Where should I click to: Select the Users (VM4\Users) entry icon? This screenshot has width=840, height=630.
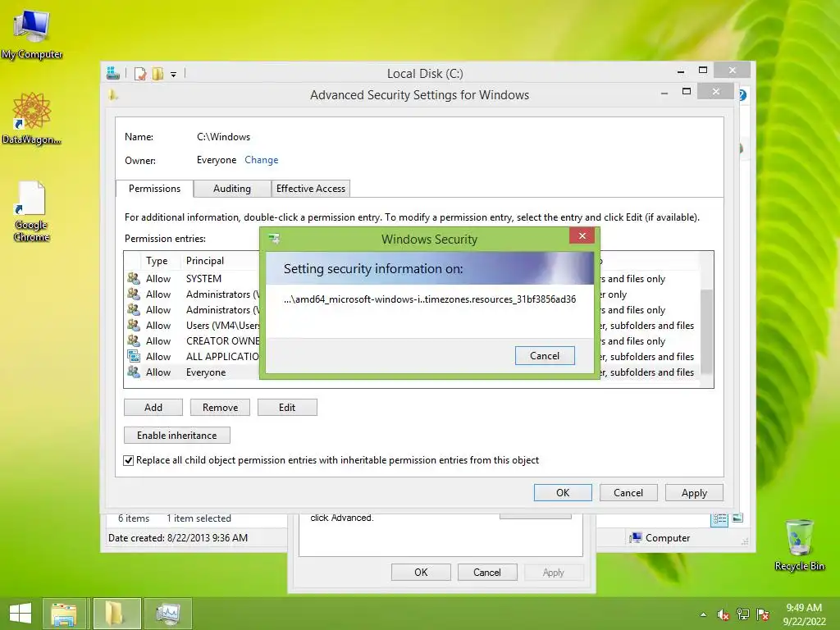(134, 325)
